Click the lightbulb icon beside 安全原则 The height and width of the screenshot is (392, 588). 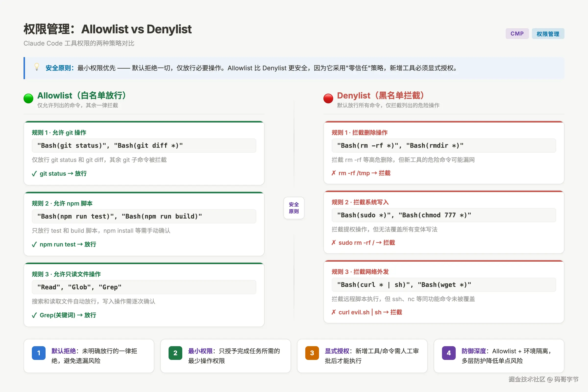coord(37,67)
